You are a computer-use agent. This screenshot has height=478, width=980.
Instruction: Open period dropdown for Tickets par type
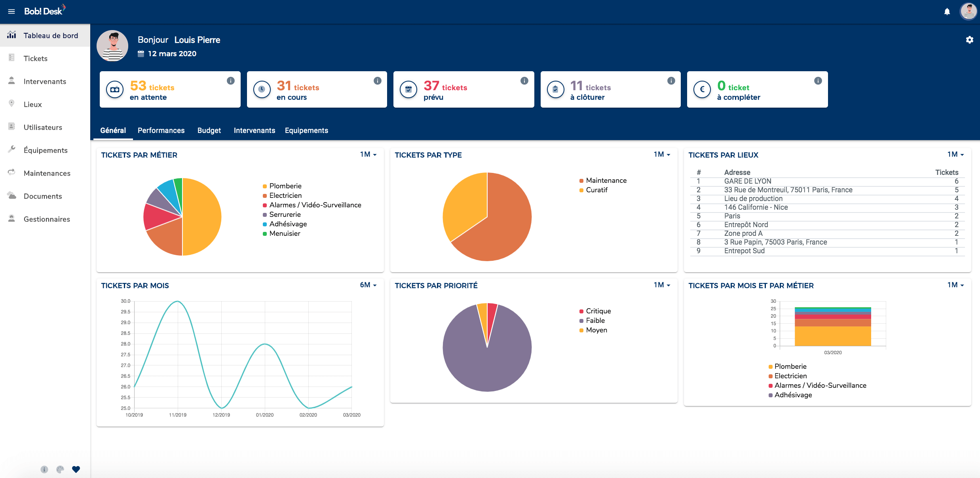662,154
